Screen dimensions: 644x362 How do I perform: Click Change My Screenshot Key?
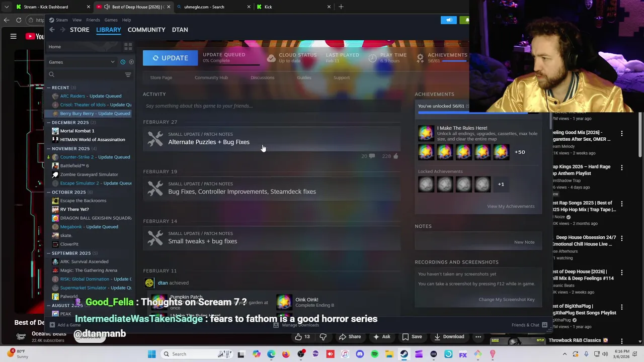click(x=507, y=300)
